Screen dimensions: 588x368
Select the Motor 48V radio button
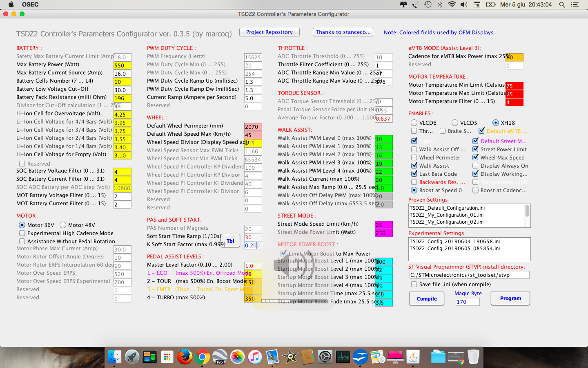click(63, 225)
